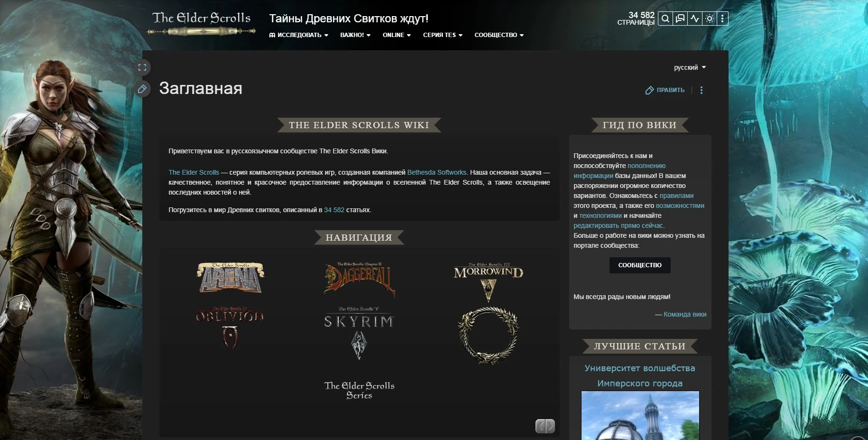Click the 'Заглавная' page title
This screenshot has width=868, height=440.
(x=201, y=88)
